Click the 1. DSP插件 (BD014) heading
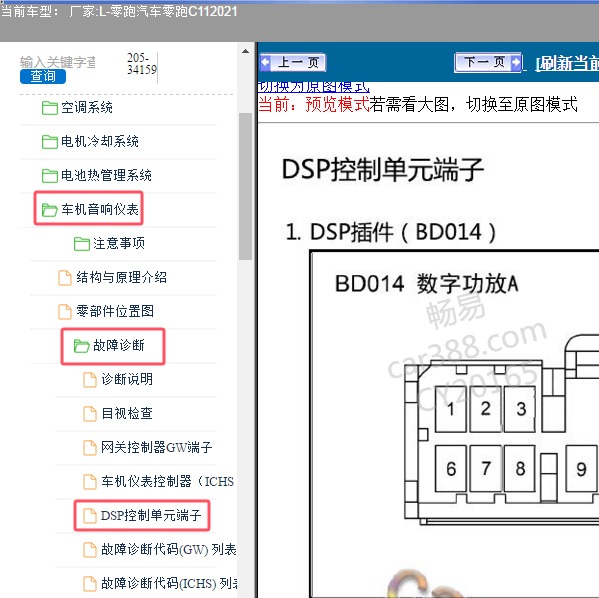 pyautogui.click(x=391, y=232)
